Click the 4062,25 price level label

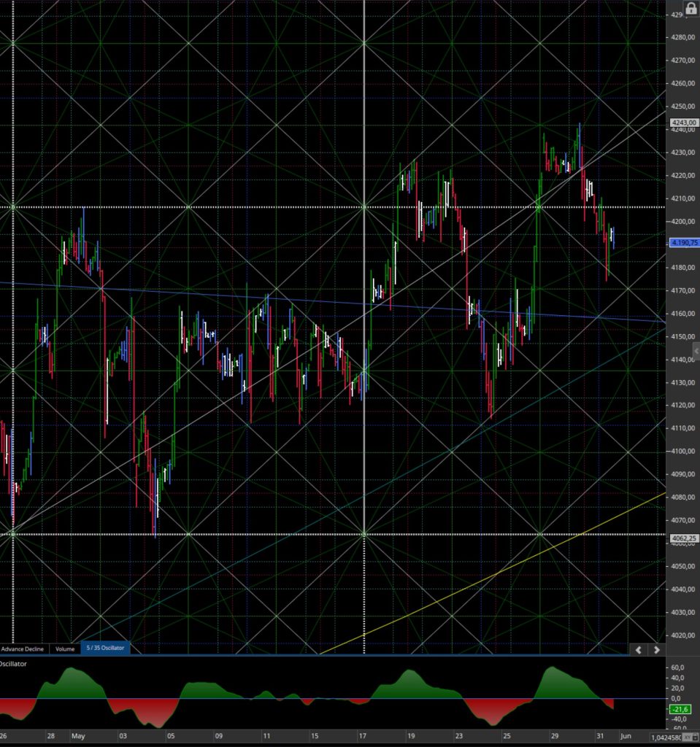tap(684, 538)
